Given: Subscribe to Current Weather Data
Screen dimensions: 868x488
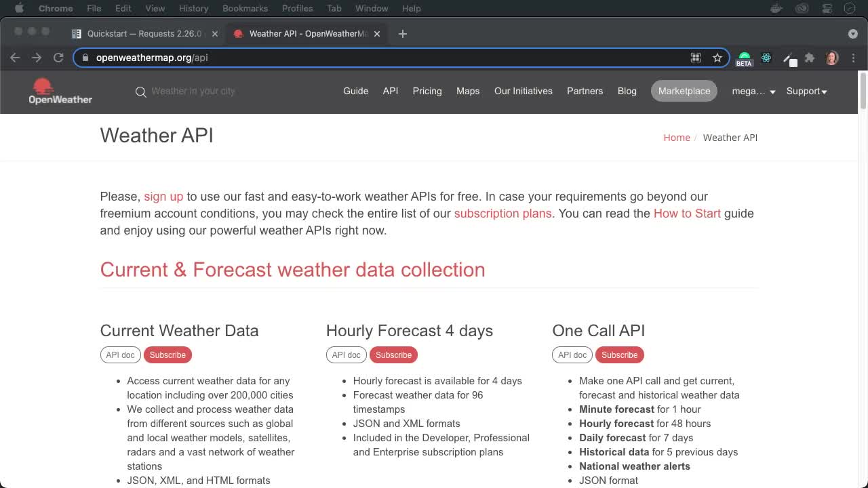Looking at the screenshot, I should (x=167, y=354).
